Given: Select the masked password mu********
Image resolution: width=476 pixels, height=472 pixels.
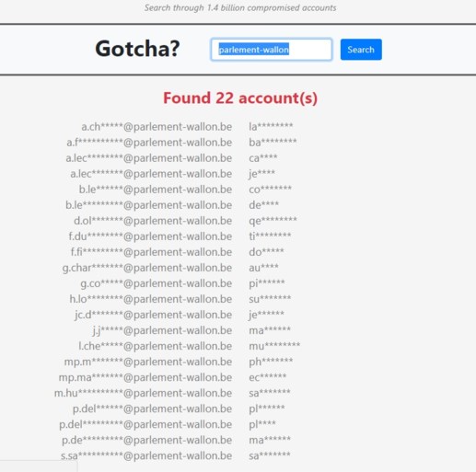Looking at the screenshot, I should 274,346.
